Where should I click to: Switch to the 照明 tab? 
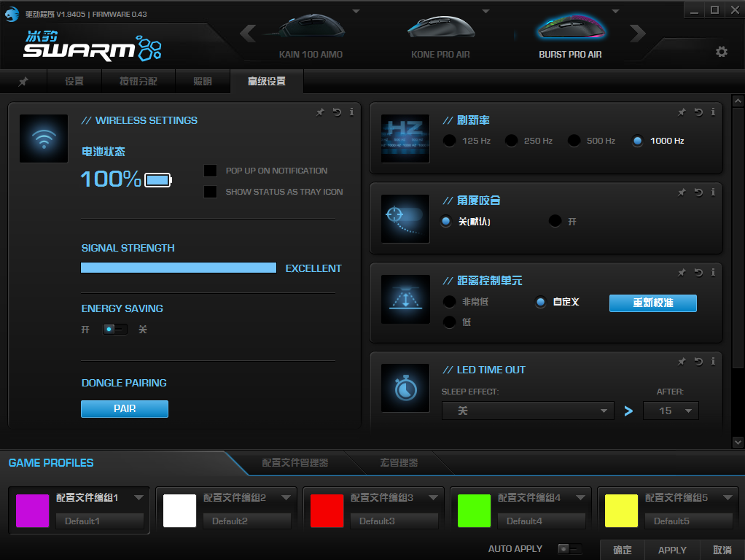pos(203,81)
